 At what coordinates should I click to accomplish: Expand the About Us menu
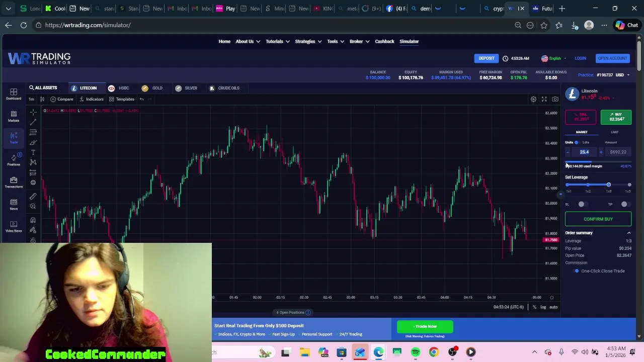click(248, 41)
